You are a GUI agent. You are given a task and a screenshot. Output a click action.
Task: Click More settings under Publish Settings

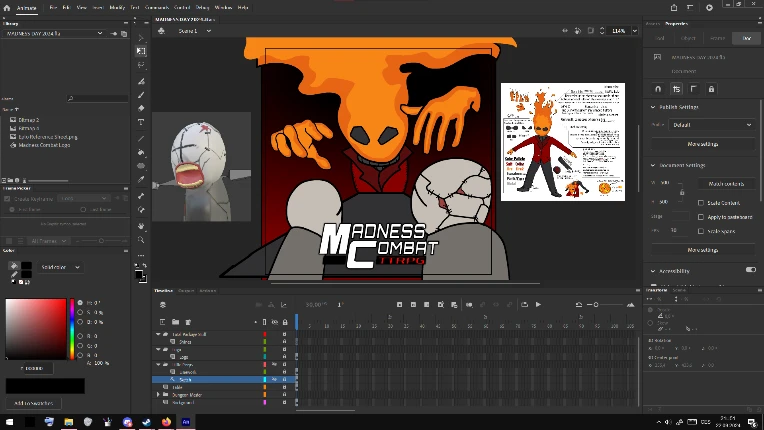[703, 144]
